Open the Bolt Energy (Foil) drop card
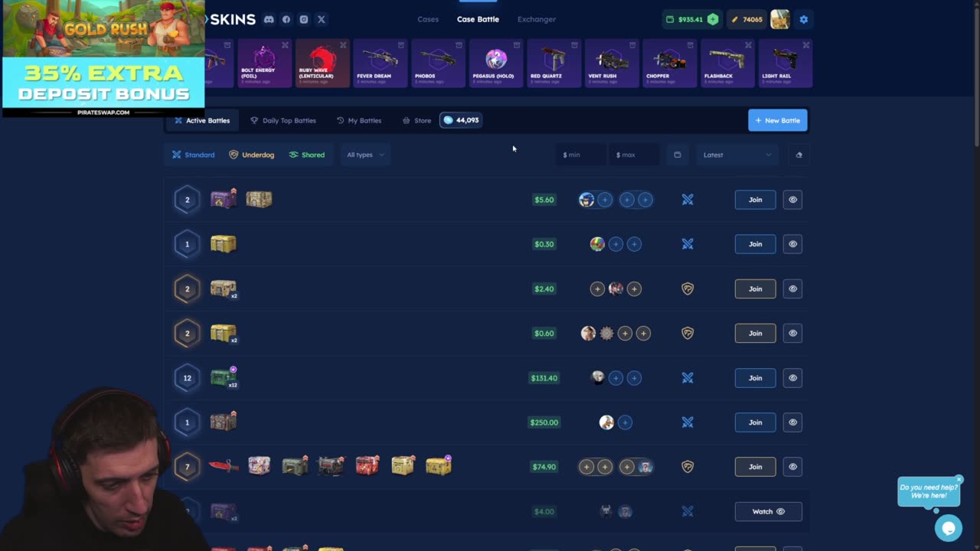The image size is (980, 551). [x=264, y=64]
